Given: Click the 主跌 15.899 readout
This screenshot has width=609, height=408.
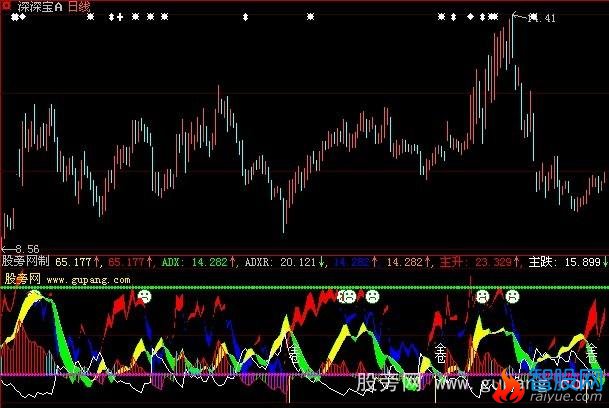Looking at the screenshot, I should 565,262.
